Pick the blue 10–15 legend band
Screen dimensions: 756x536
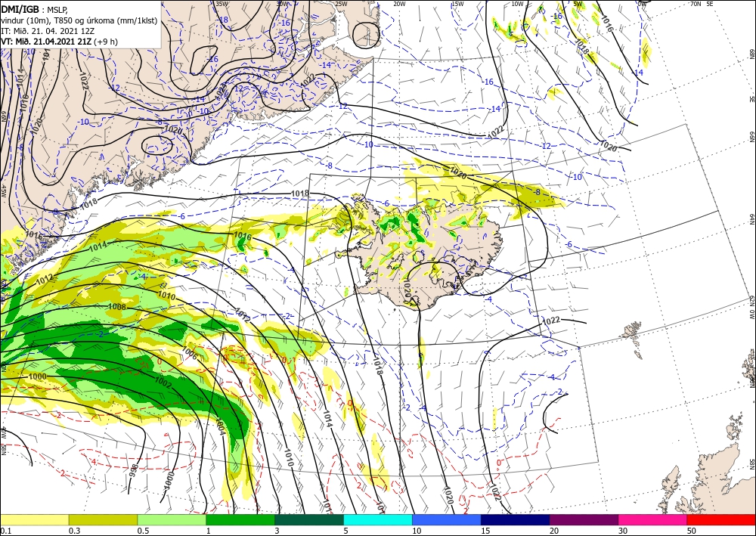[x=447, y=519]
